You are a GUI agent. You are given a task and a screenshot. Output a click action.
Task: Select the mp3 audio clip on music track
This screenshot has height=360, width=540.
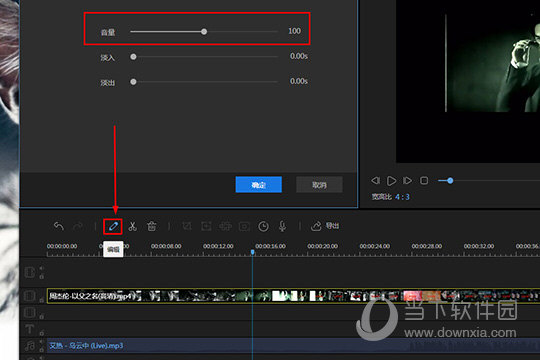point(293,346)
